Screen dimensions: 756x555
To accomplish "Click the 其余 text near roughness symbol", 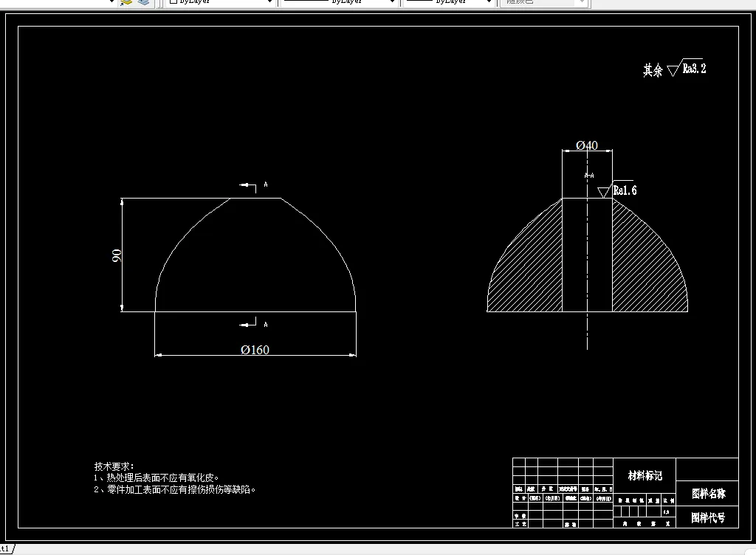I will pyautogui.click(x=653, y=70).
